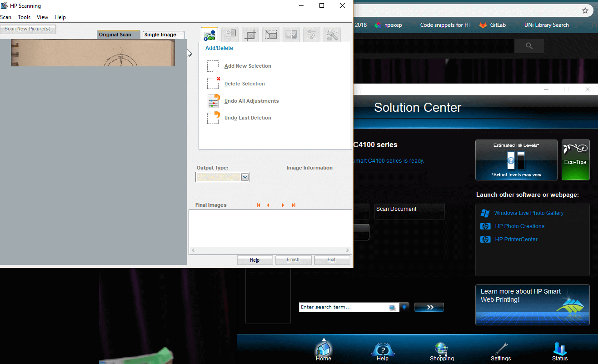The image size is (598, 364).
Task: Open HP Photo Creations link
Action: (519, 226)
